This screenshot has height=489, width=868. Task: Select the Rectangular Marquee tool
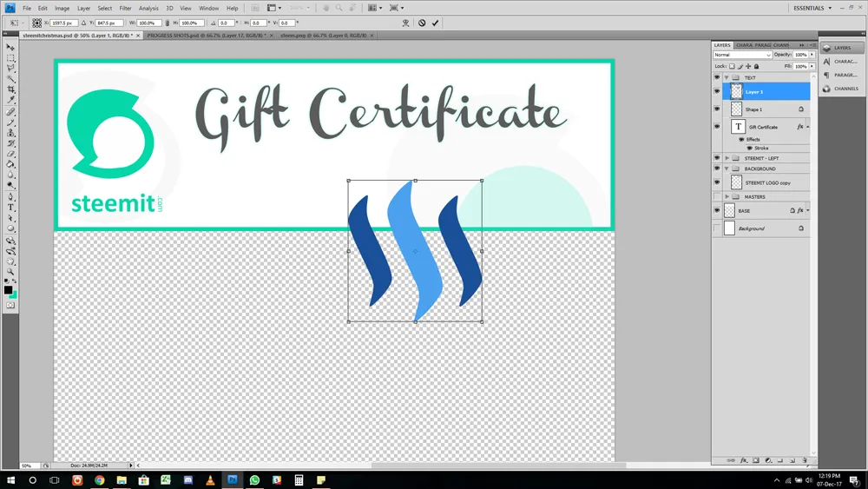(x=10, y=58)
